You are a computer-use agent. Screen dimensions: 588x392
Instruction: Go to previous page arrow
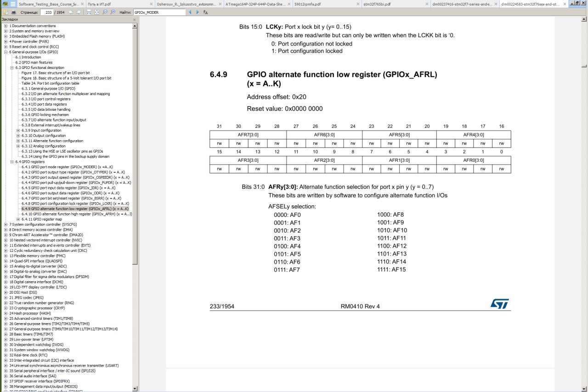71,12
